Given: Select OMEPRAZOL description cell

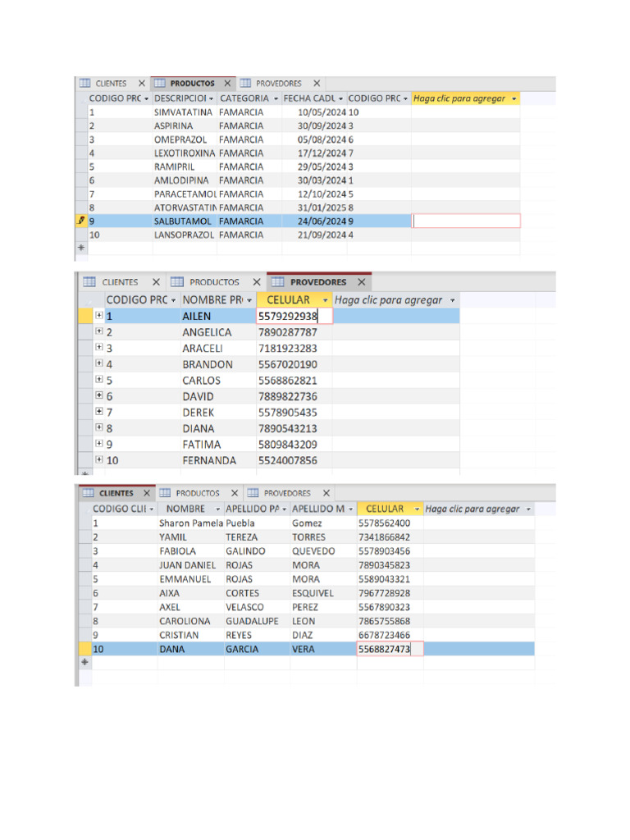Looking at the screenshot, I should [185, 139].
